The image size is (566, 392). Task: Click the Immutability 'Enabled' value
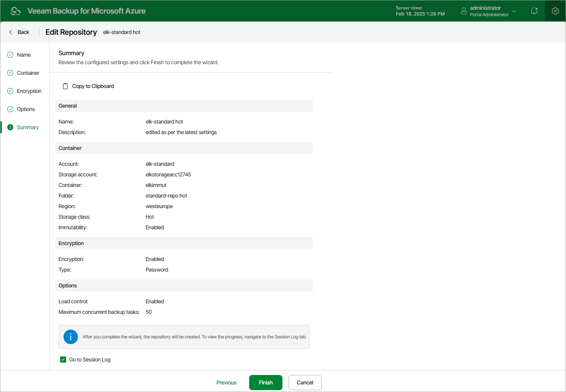coord(155,227)
